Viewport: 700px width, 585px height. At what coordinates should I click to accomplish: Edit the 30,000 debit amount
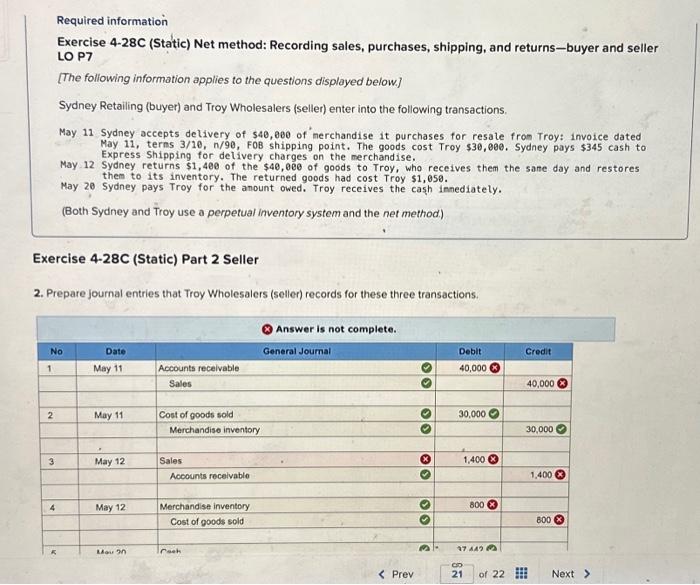pos(472,414)
